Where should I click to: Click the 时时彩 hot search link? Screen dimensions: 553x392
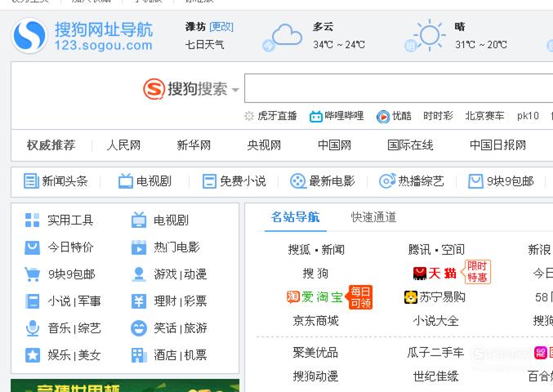[438, 116]
